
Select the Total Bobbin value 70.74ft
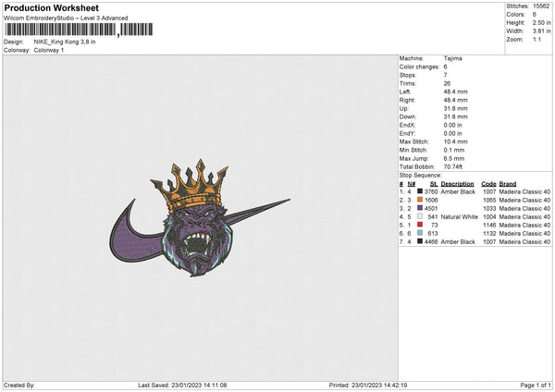pyautogui.click(x=453, y=166)
